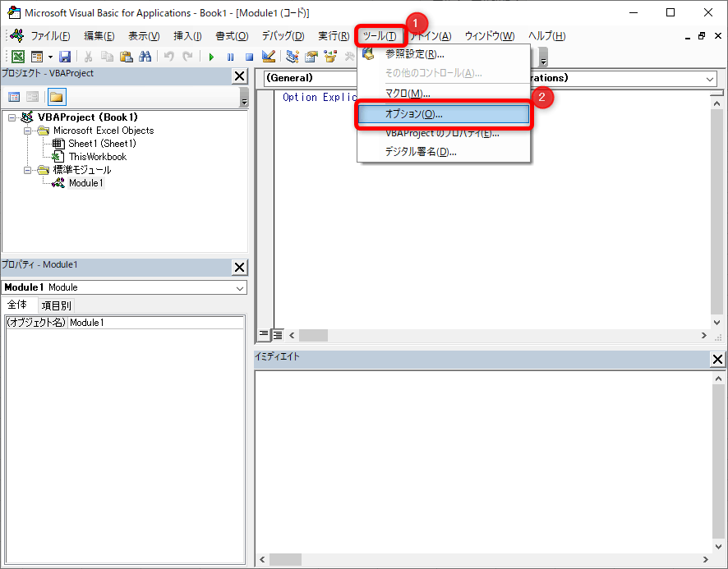Screen dimensions: 728x569
Task: Open the (General) object dropdown
Action: 311,78
